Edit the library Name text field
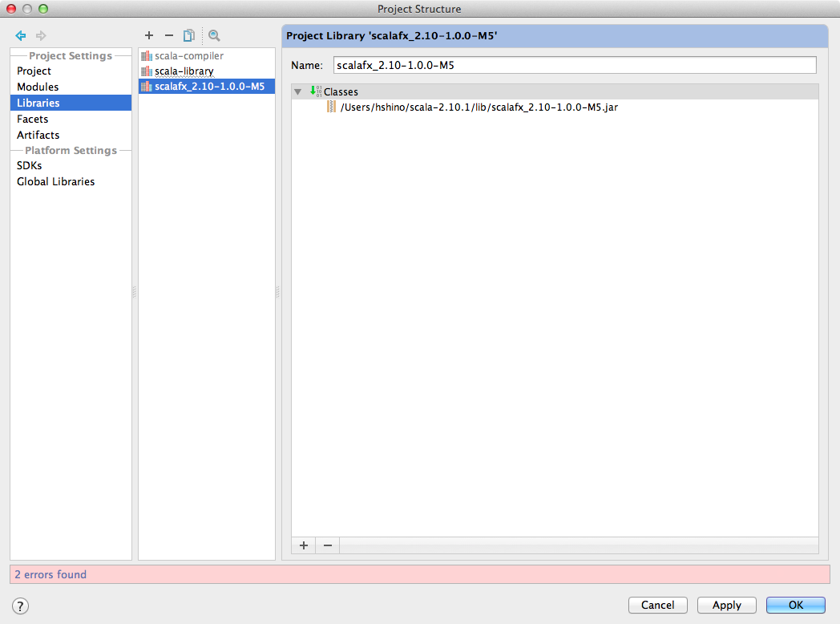The width and height of the screenshot is (840, 624). point(575,66)
